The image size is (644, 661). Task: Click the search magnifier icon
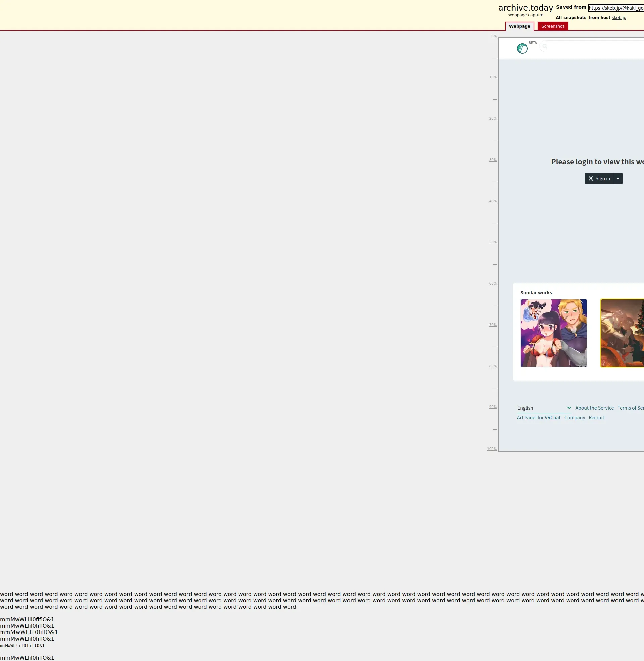pos(545,46)
